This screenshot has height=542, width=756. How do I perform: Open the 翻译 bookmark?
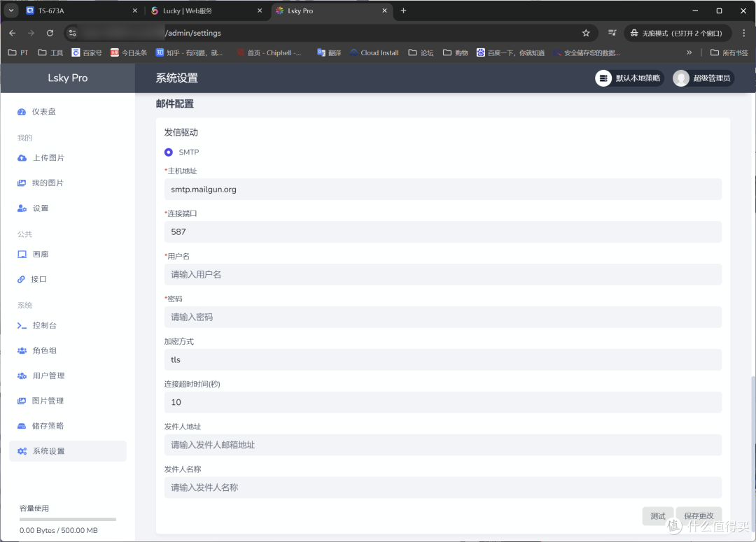pos(329,53)
